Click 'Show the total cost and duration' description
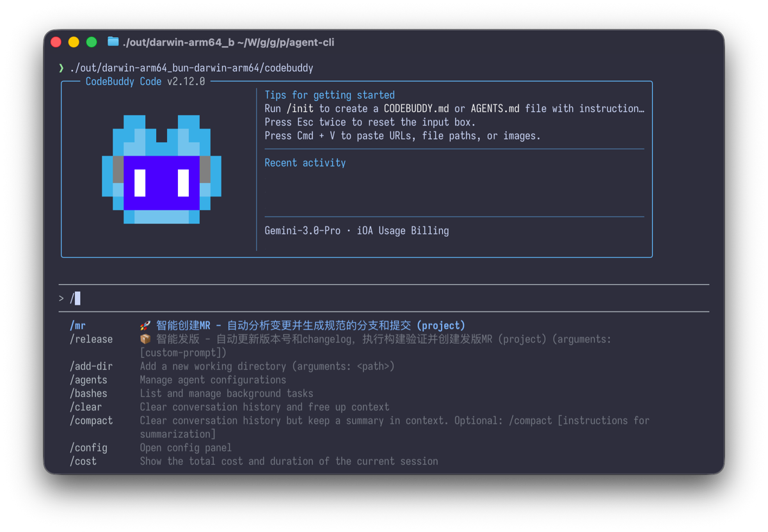The width and height of the screenshot is (768, 532). coord(289,461)
